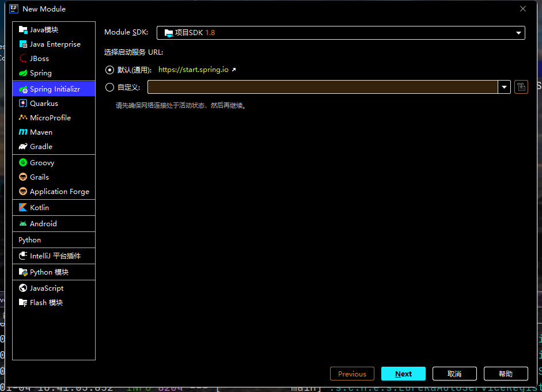Click the Spring Initializr icon
Screen dimensions: 542x392
[23, 89]
